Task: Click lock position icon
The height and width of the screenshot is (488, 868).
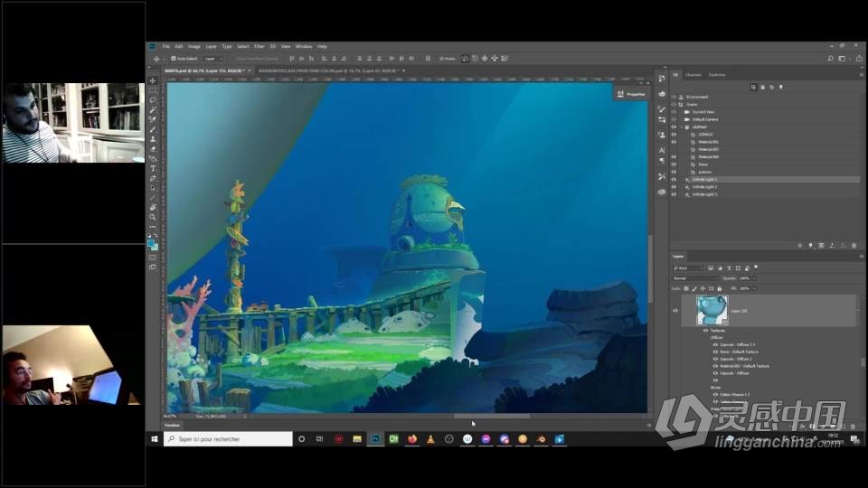Action: click(x=703, y=289)
